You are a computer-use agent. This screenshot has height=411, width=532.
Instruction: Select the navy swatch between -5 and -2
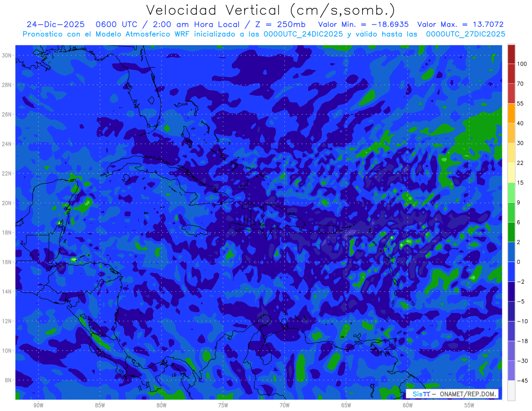(x=511, y=291)
